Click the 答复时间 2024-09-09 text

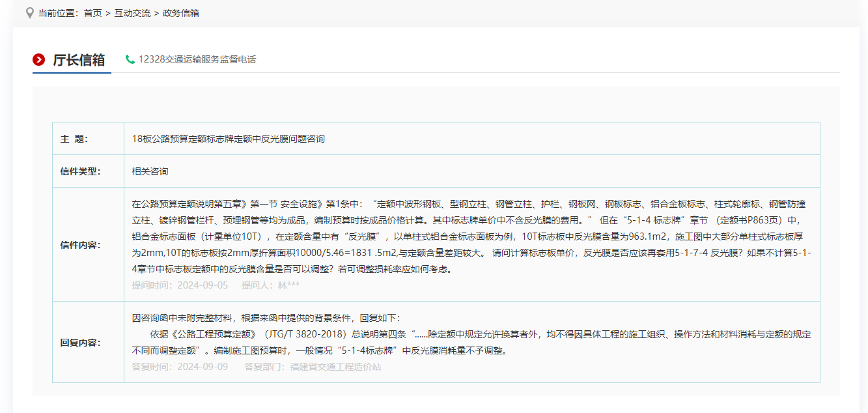pos(180,367)
